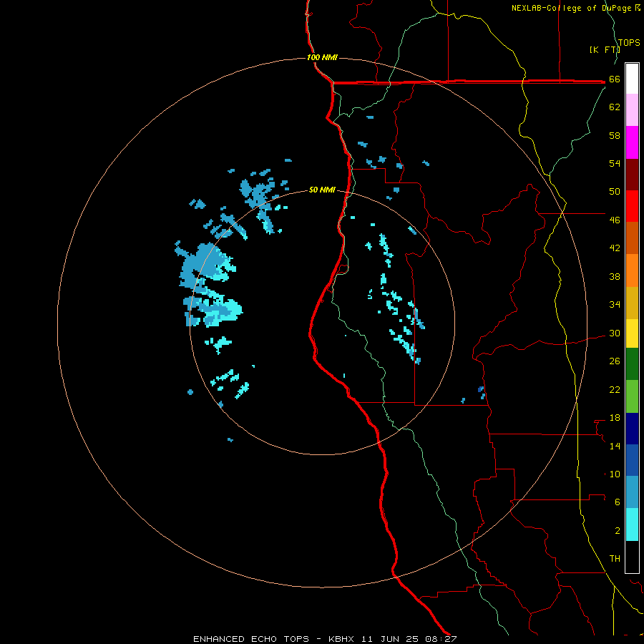The height and width of the screenshot is (644, 644).
Task: Click the 'TOPS' legend title
Action: 629,43
